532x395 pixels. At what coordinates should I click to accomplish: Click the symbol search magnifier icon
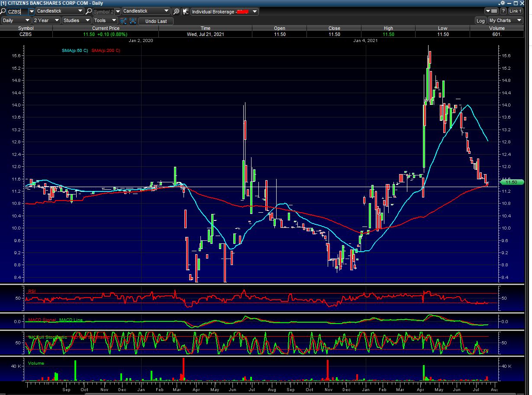3,11
